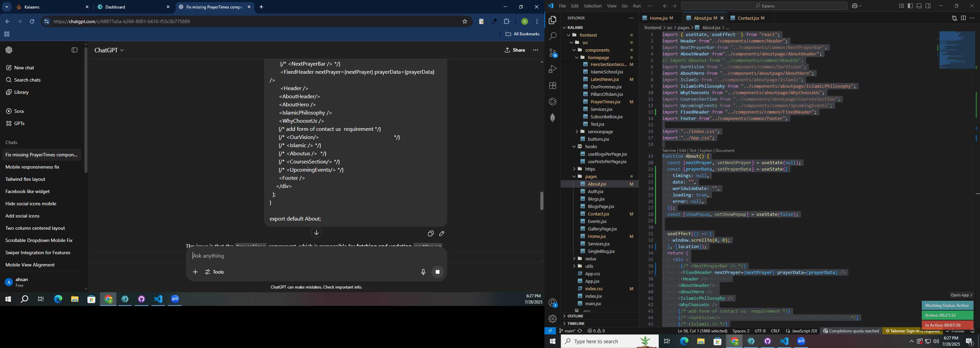Open the Extensions view icon
The height and width of the screenshot is (348, 980).
tap(552, 86)
